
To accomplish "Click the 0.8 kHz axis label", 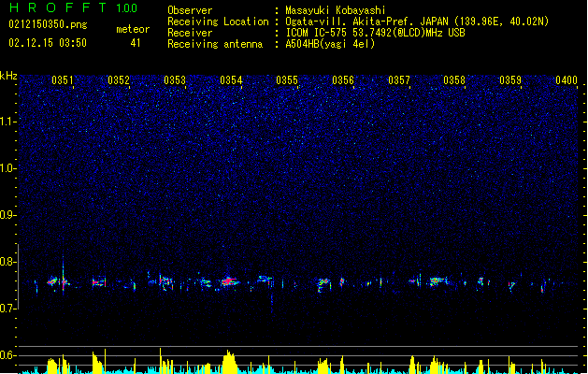I will point(7,262).
